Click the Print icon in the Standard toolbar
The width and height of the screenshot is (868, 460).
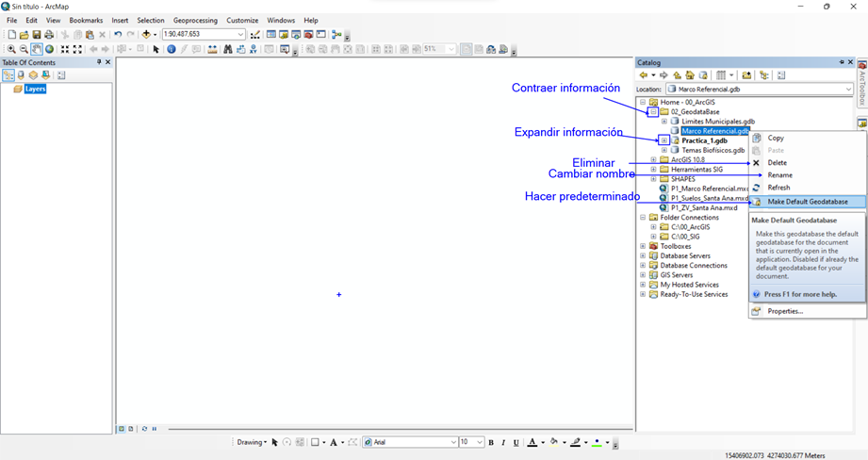tap(49, 34)
